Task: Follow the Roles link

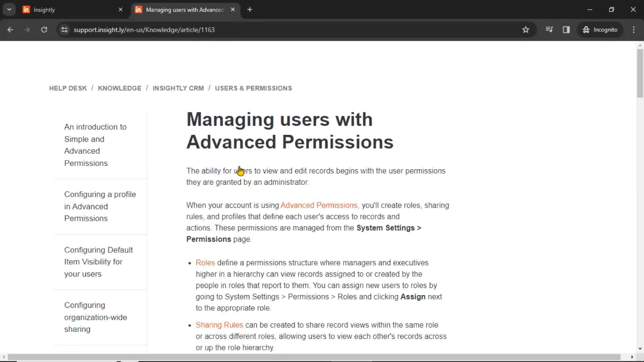Action: (x=205, y=263)
